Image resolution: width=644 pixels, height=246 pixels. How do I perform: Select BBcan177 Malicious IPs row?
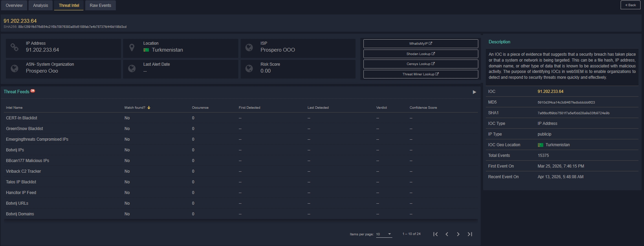(x=241, y=161)
